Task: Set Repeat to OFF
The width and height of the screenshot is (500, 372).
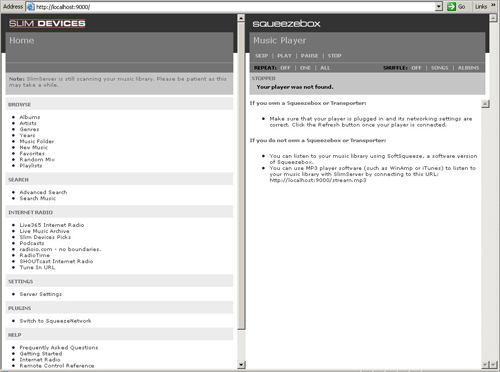Action: tap(285, 68)
